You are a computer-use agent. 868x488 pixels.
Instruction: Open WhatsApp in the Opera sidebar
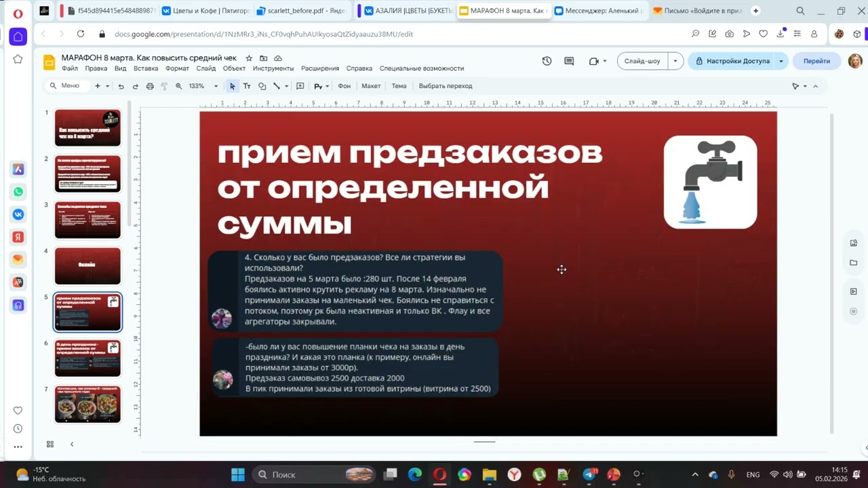(18, 192)
